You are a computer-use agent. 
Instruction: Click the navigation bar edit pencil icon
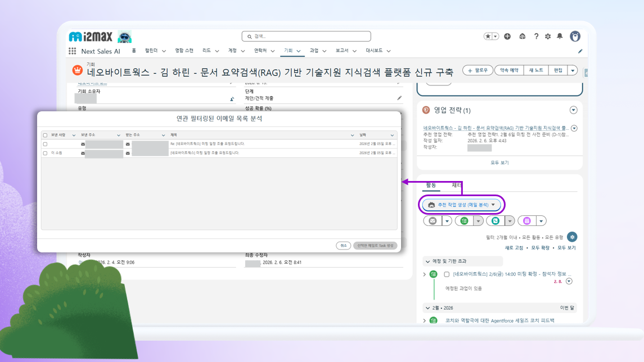tap(580, 51)
